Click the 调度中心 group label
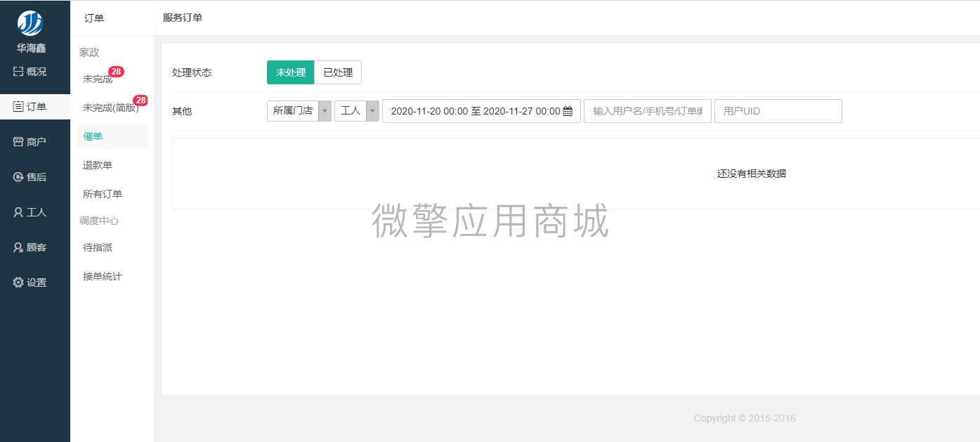This screenshot has width=980, height=442. [x=99, y=221]
